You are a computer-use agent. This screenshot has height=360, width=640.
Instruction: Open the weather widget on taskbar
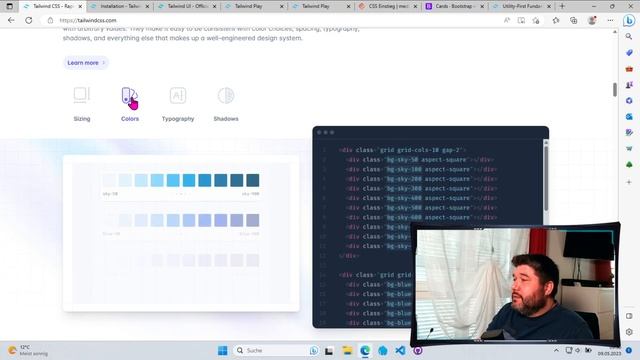tap(28, 350)
